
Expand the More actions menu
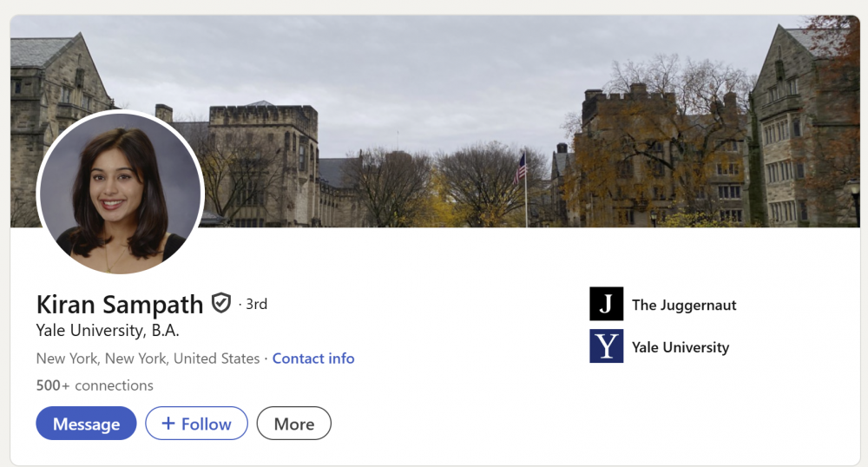coord(293,424)
